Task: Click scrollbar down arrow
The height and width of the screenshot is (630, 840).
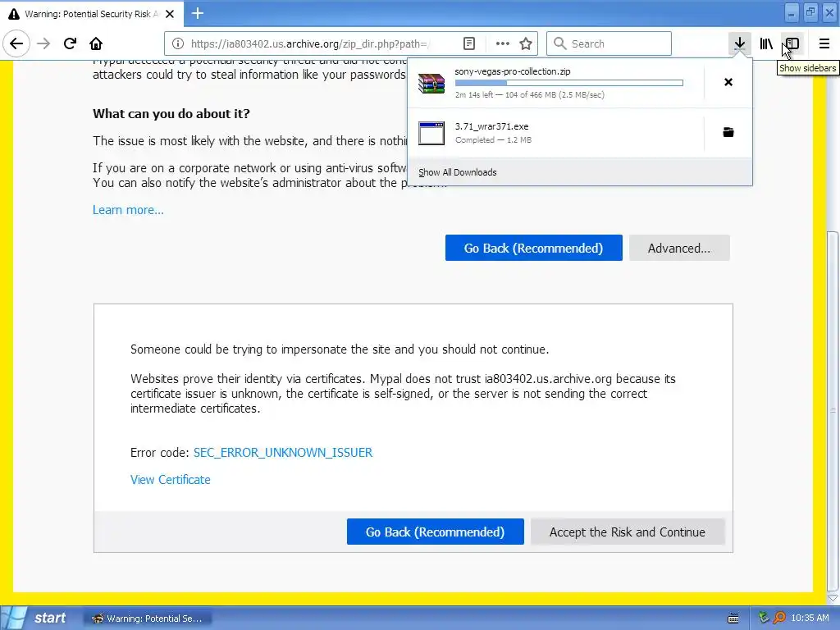Action: [833, 598]
